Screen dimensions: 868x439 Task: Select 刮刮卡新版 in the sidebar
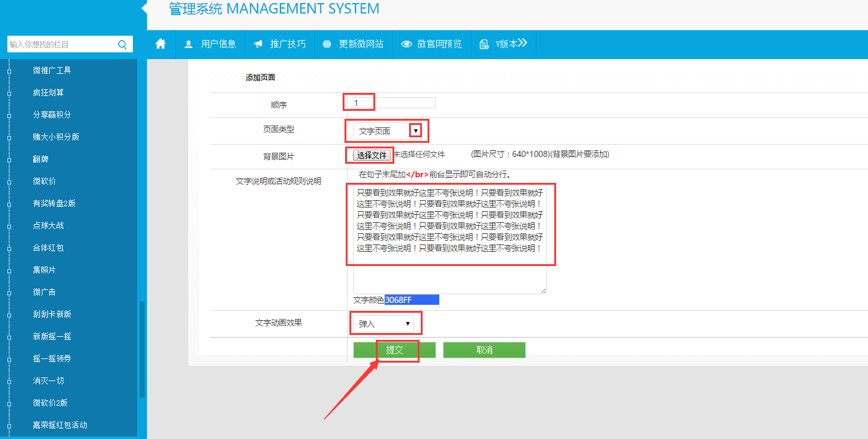point(52,314)
